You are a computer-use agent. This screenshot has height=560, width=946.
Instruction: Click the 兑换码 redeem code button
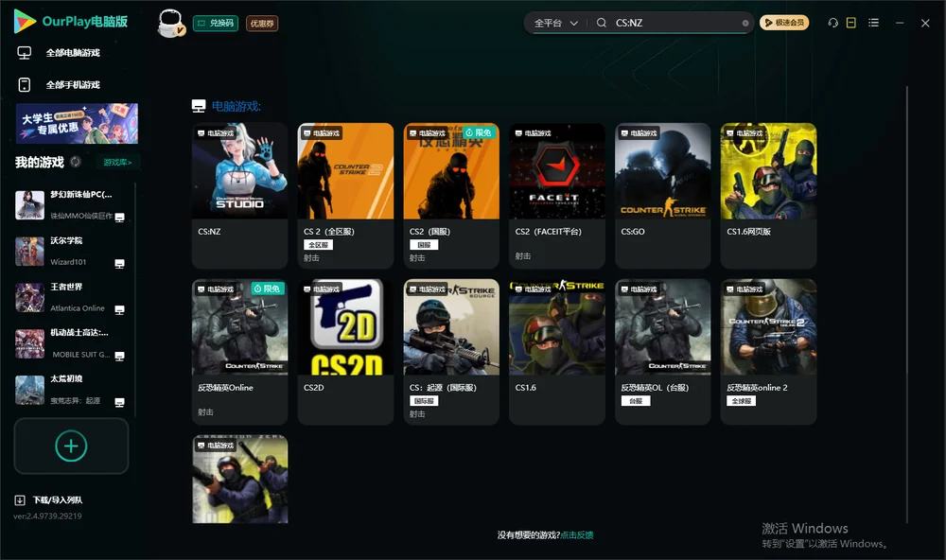point(216,23)
